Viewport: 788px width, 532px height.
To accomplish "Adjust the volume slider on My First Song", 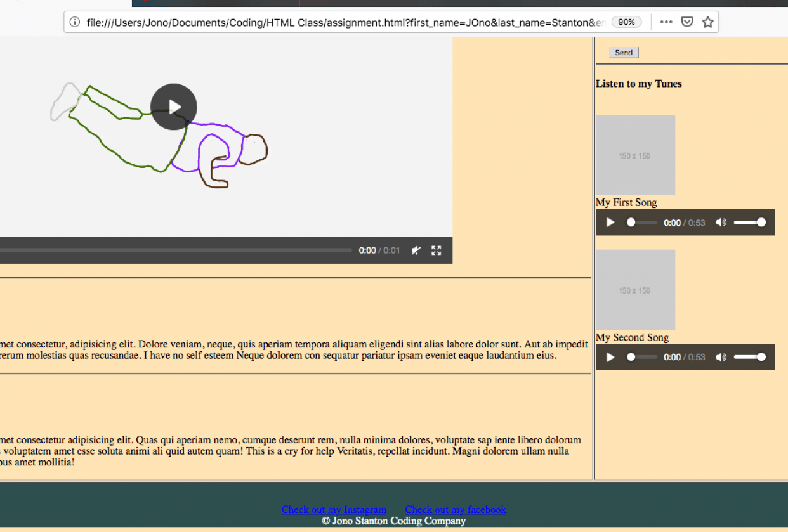I will tap(749, 222).
